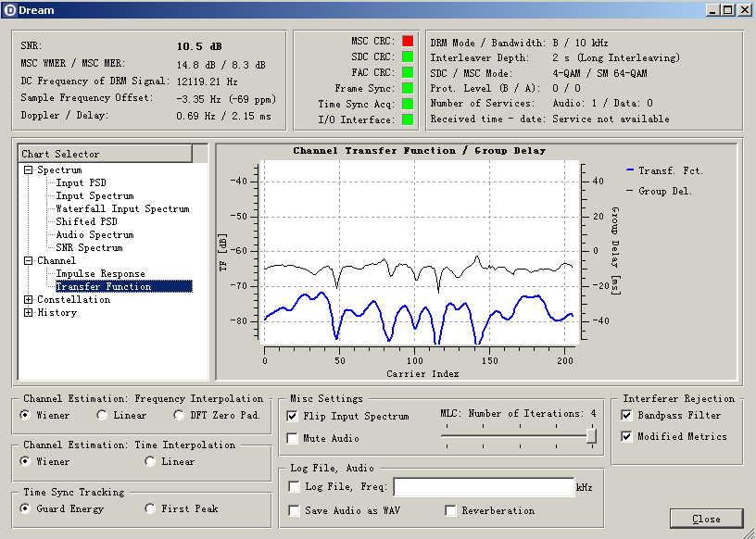Enable Save Audio as WAV
This screenshot has width=756, height=539.
[294, 510]
